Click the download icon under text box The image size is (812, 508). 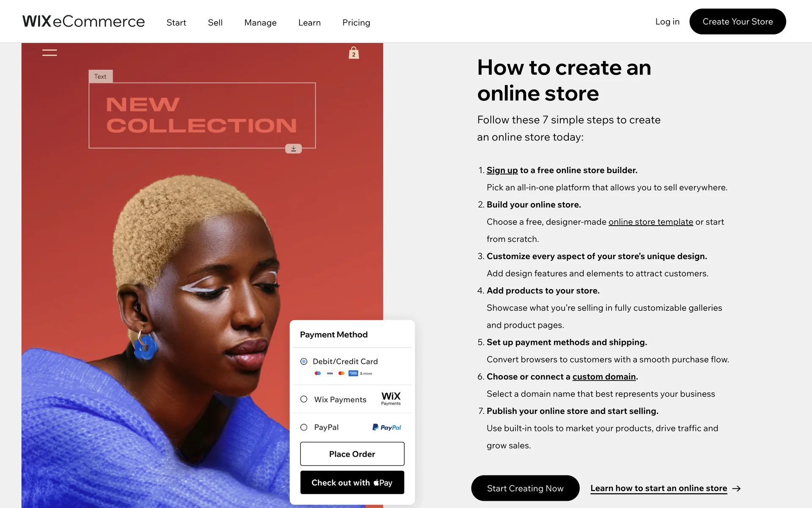click(x=294, y=149)
